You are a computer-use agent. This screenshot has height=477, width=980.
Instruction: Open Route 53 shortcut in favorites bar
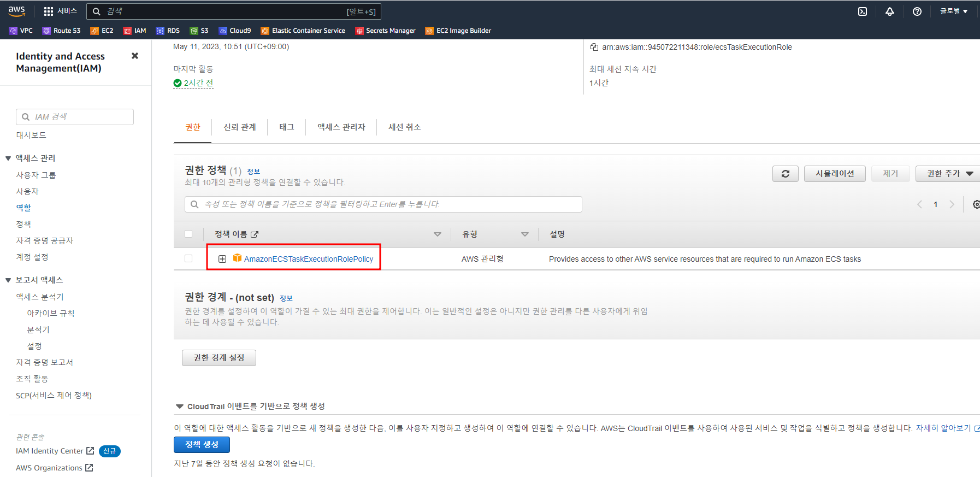click(x=61, y=31)
